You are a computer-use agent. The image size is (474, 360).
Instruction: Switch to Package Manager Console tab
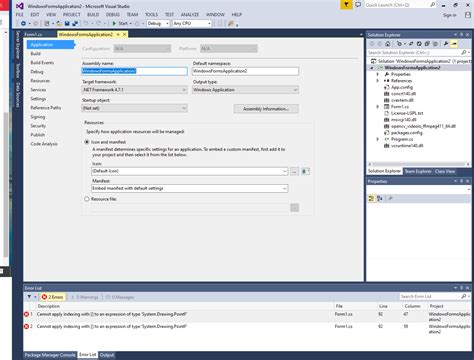[50, 355]
